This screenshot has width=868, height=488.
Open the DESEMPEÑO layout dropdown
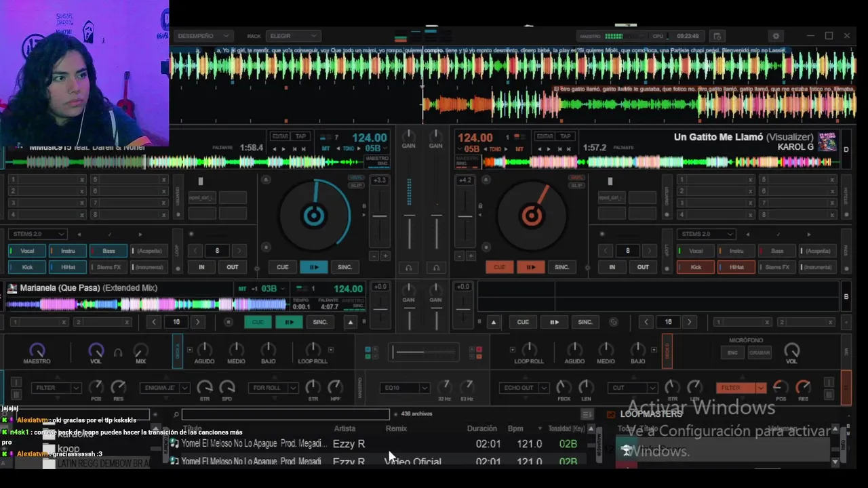click(204, 36)
